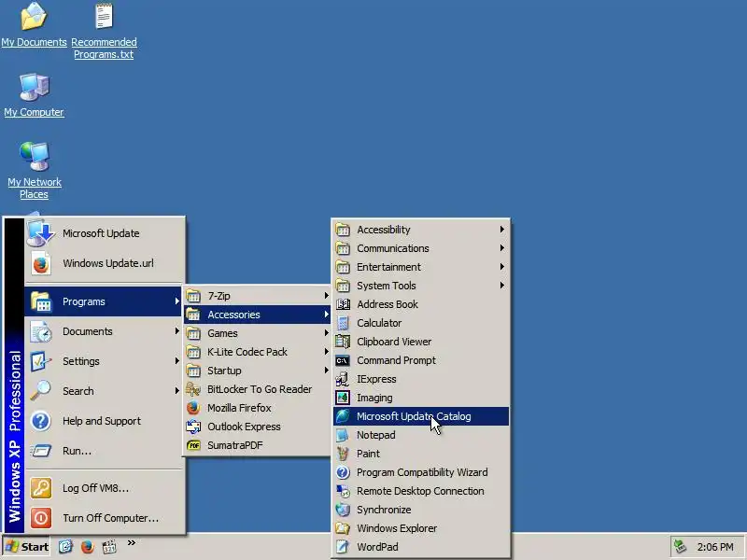Choose Run... from Start menu
This screenshot has width=747, height=560.
tap(104, 451)
